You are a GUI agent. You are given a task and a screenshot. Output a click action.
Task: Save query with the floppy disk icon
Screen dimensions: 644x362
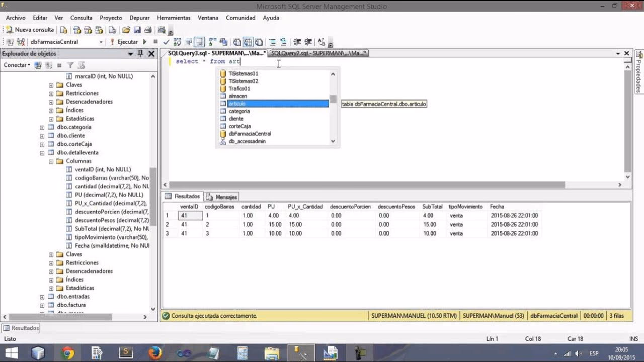click(x=137, y=30)
